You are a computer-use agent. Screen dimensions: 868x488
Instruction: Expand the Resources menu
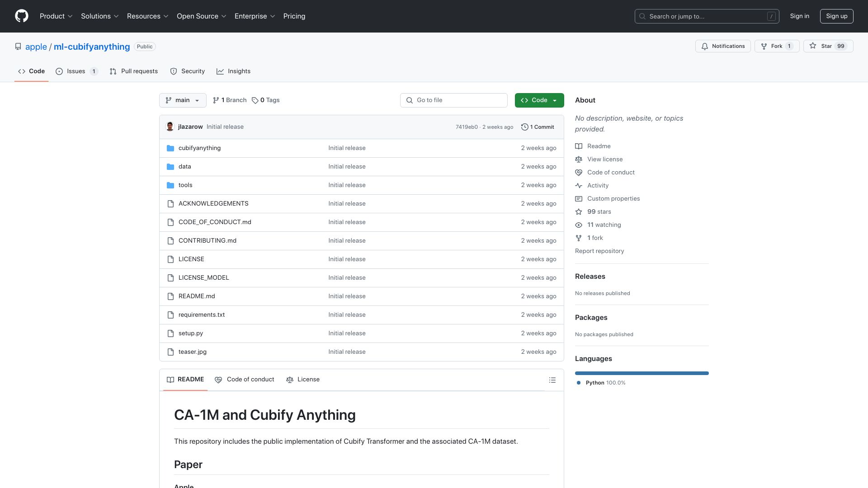click(147, 16)
